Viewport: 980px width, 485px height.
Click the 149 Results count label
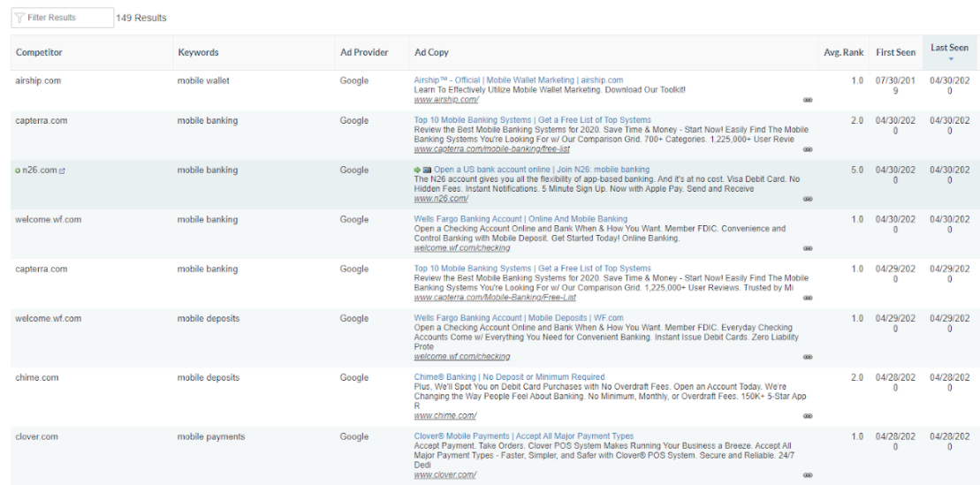pos(141,19)
